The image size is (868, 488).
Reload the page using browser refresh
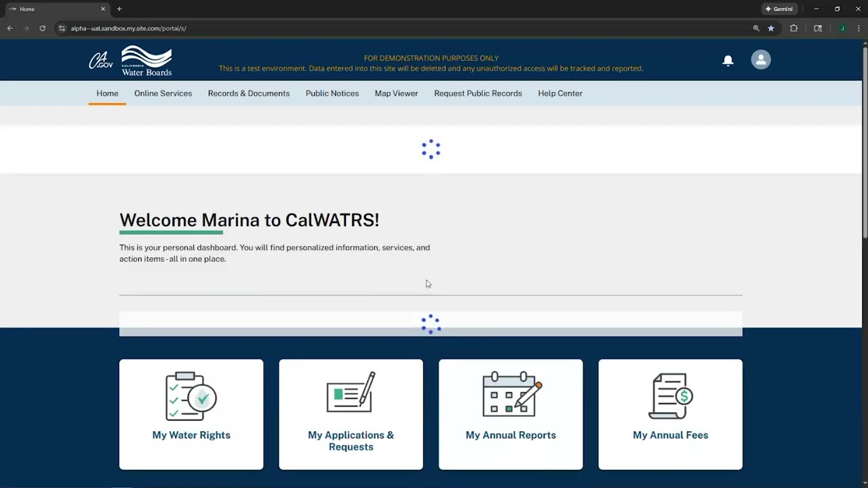click(42, 28)
